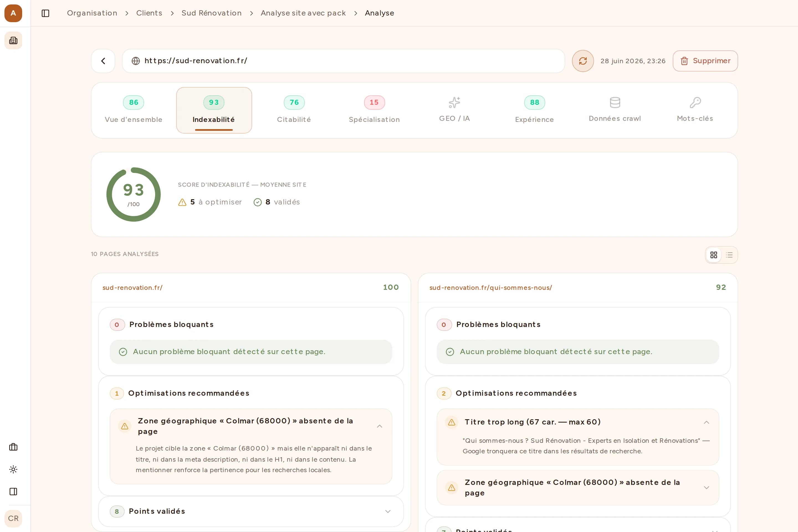This screenshot has width=798, height=532.
Task: Click the homepage score 100
Action: (x=391, y=287)
